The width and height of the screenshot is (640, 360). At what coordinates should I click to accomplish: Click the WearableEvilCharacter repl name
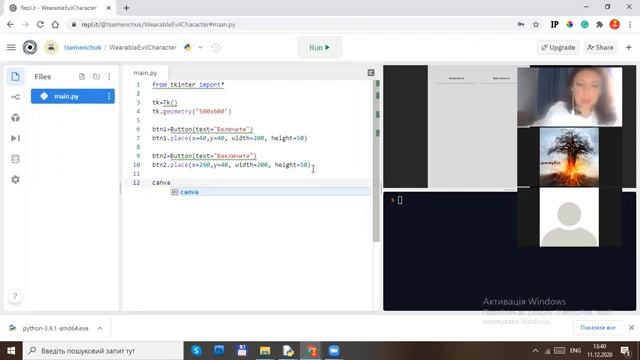click(143, 47)
